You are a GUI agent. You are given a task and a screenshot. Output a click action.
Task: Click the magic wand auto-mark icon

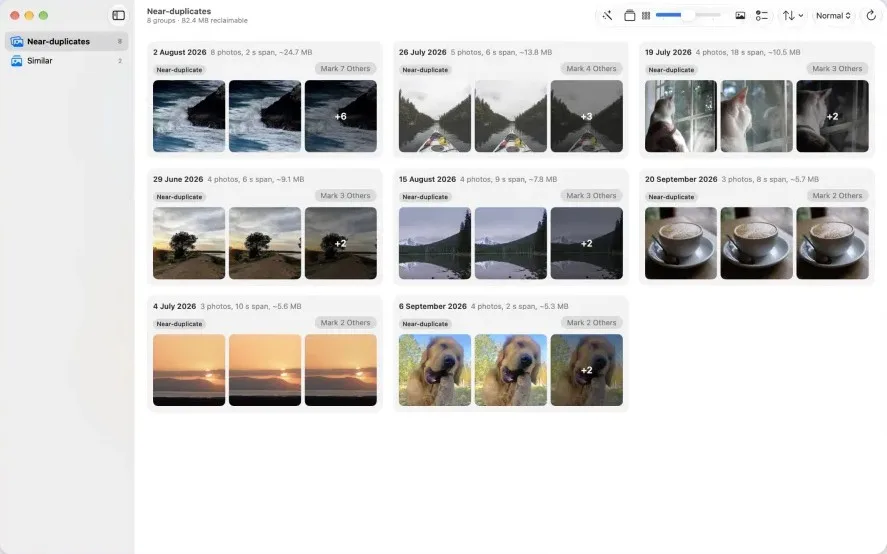click(x=607, y=16)
